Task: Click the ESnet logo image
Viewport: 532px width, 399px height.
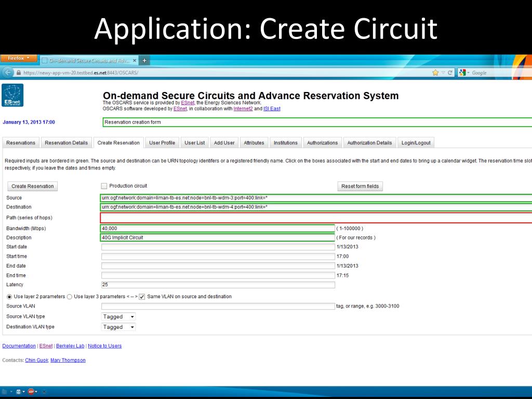Action: (12, 95)
